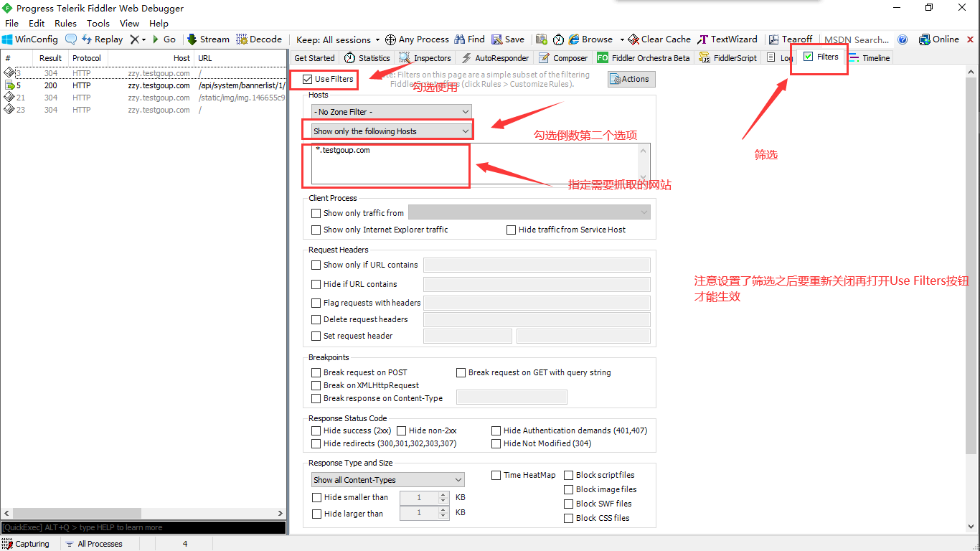This screenshot has width=980, height=551.
Task: Check Hide Not Modified (304)
Action: point(496,443)
